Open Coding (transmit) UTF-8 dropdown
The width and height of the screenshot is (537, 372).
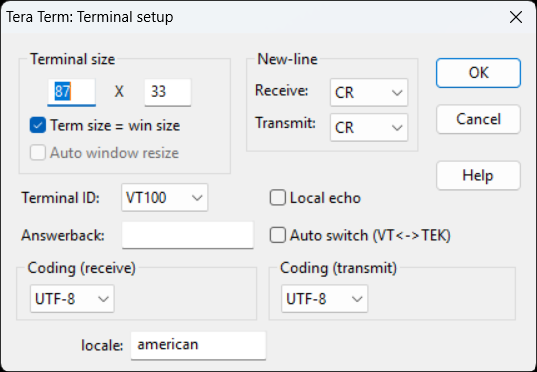click(324, 299)
